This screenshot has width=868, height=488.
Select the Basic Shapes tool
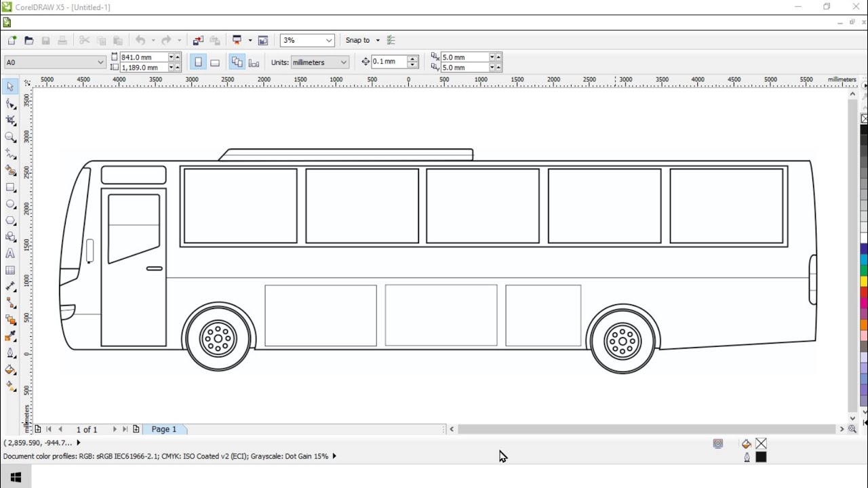[x=10, y=237]
